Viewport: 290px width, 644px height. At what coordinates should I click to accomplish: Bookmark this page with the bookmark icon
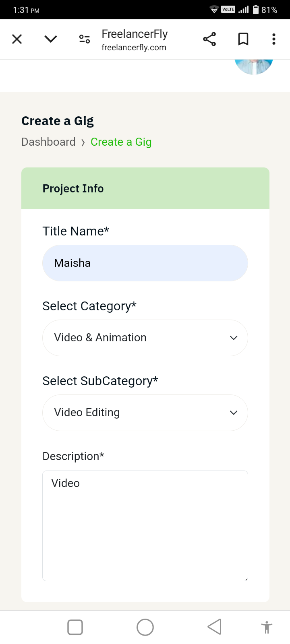[x=243, y=39]
